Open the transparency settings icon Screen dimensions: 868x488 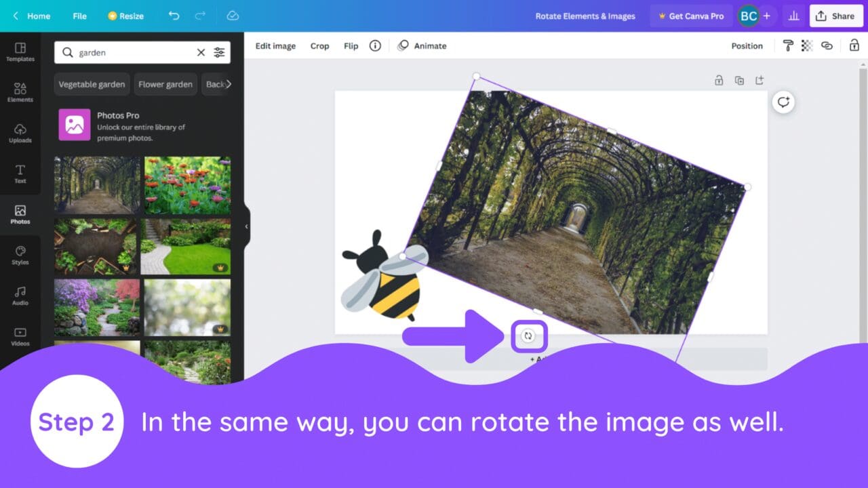806,45
